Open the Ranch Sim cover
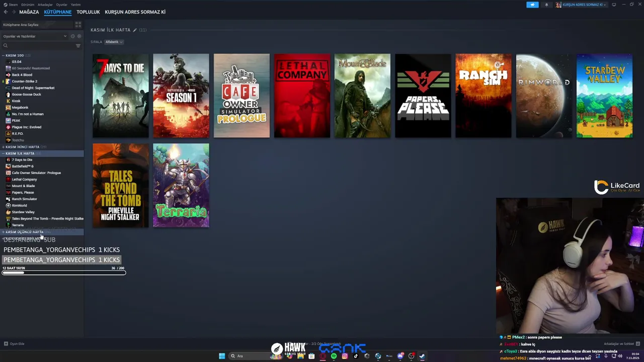644x362 pixels. (x=484, y=96)
